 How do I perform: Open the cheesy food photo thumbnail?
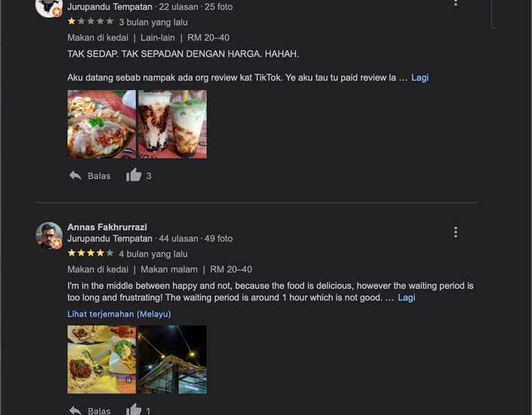coord(101,124)
